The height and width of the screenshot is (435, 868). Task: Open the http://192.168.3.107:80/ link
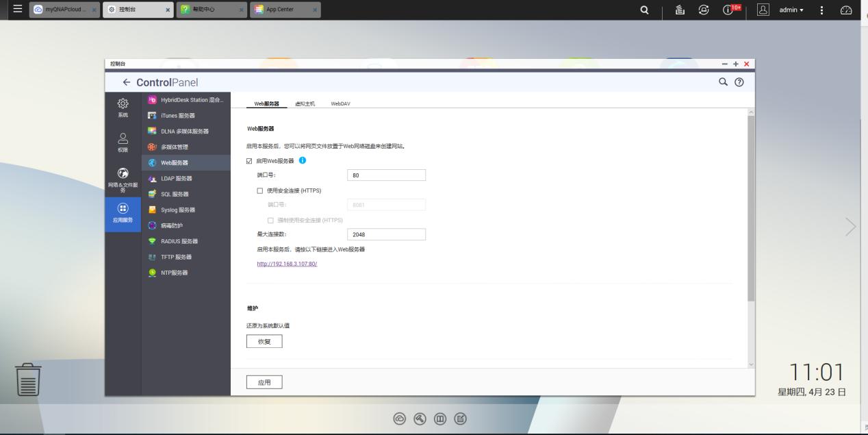287,264
